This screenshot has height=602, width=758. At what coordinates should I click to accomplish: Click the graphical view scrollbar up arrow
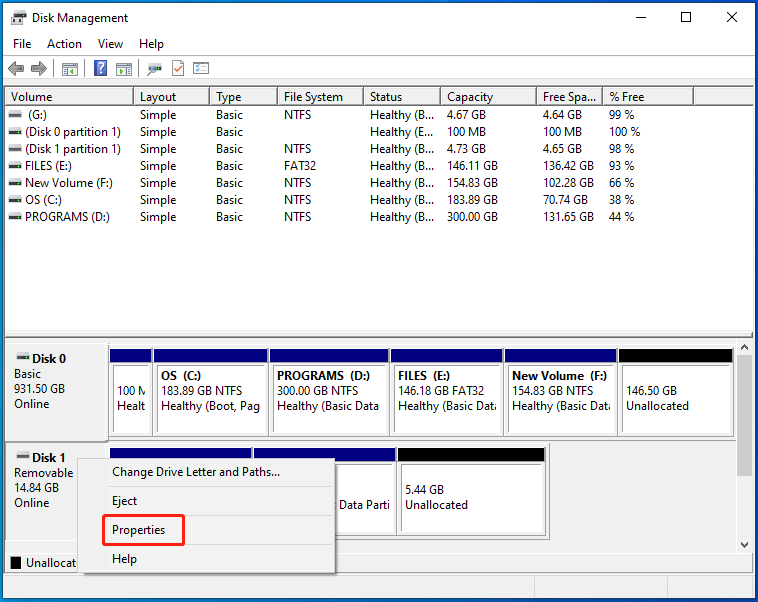[744, 347]
